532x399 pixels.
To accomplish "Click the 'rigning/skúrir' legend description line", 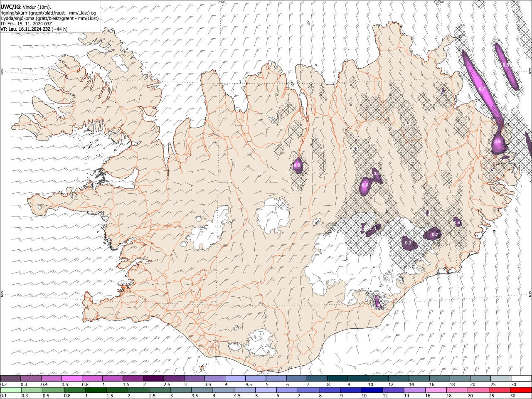I will (48, 13).
